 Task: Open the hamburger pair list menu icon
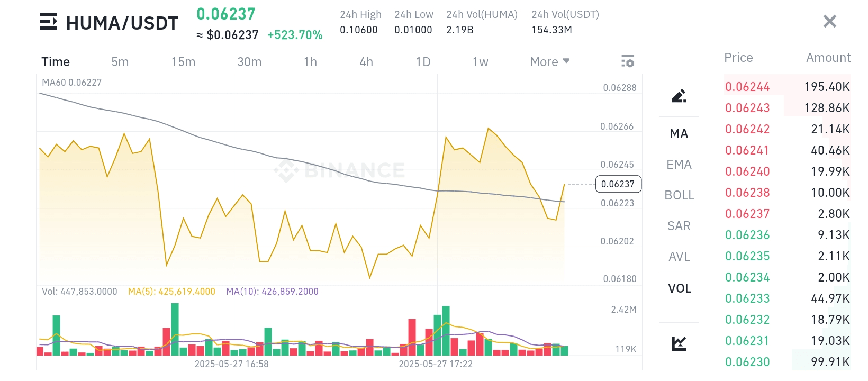[49, 22]
